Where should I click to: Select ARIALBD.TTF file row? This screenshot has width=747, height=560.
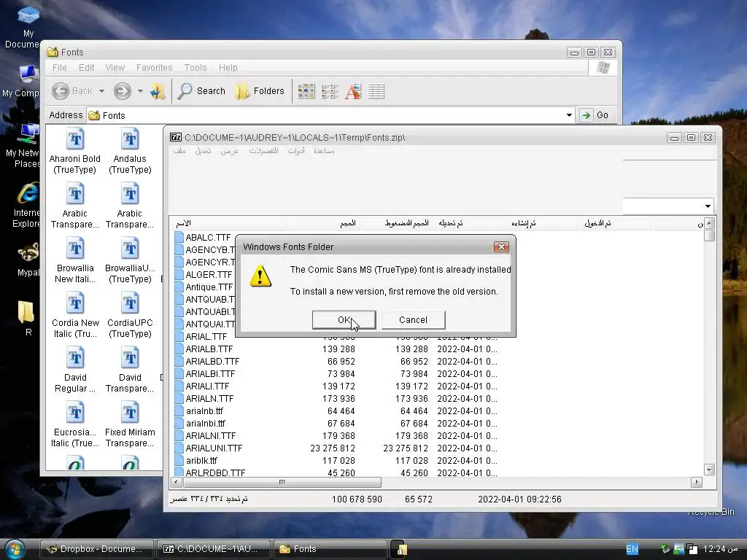tap(336, 362)
